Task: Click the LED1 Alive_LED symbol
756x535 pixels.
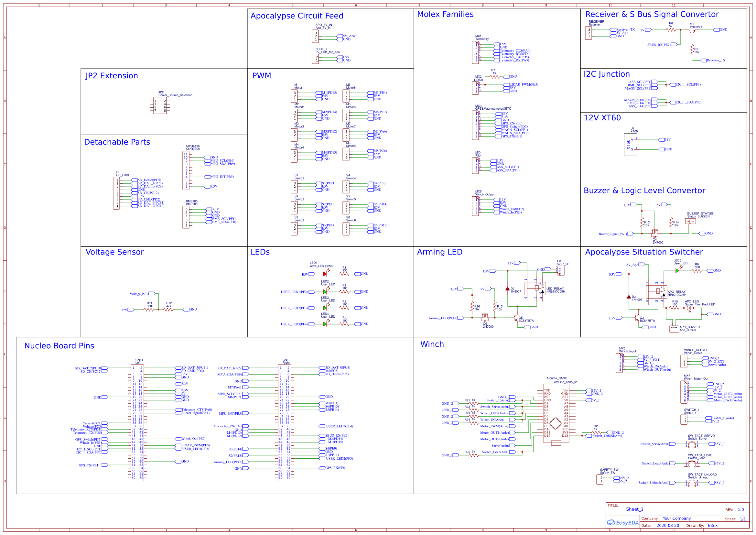Action: point(324,273)
